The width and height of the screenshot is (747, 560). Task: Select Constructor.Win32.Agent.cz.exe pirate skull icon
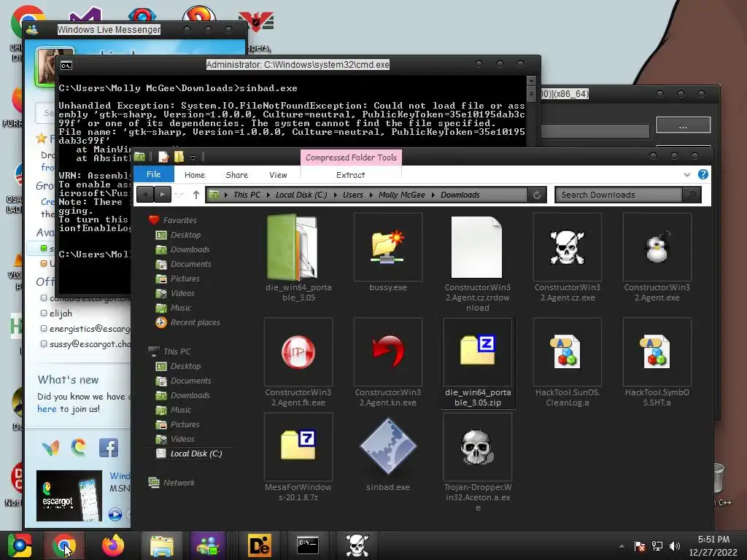pyautogui.click(x=567, y=248)
